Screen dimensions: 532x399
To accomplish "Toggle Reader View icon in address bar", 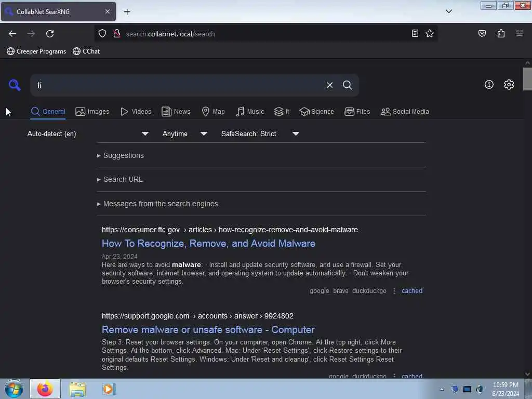I will point(415,34).
